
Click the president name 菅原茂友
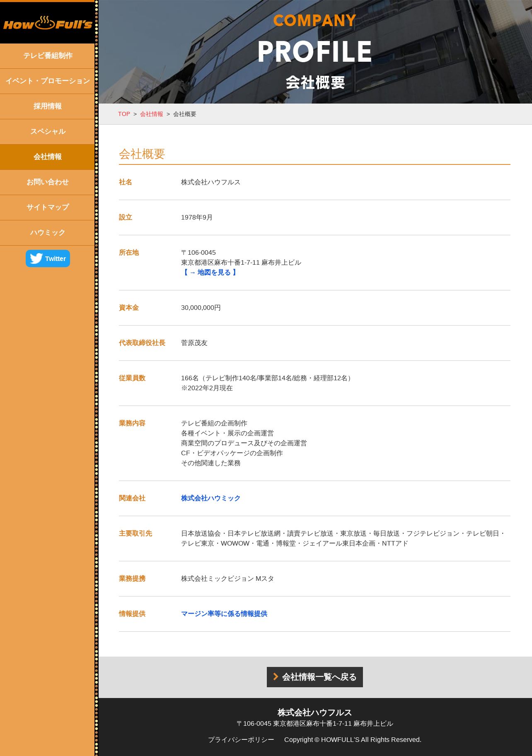pos(194,343)
